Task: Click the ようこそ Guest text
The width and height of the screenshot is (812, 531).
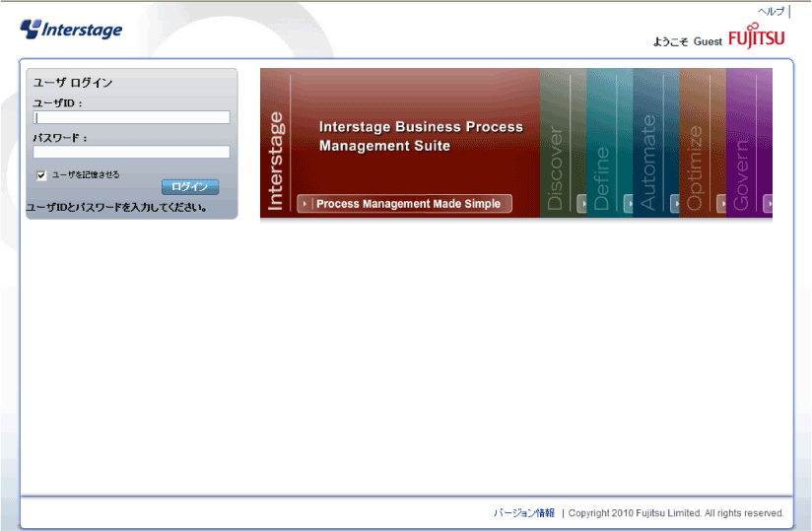Action: pos(687,41)
